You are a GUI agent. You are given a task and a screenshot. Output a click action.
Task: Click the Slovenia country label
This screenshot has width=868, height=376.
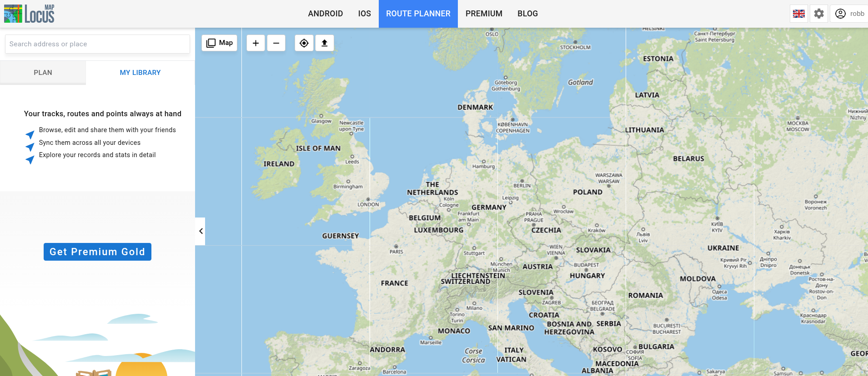click(536, 292)
